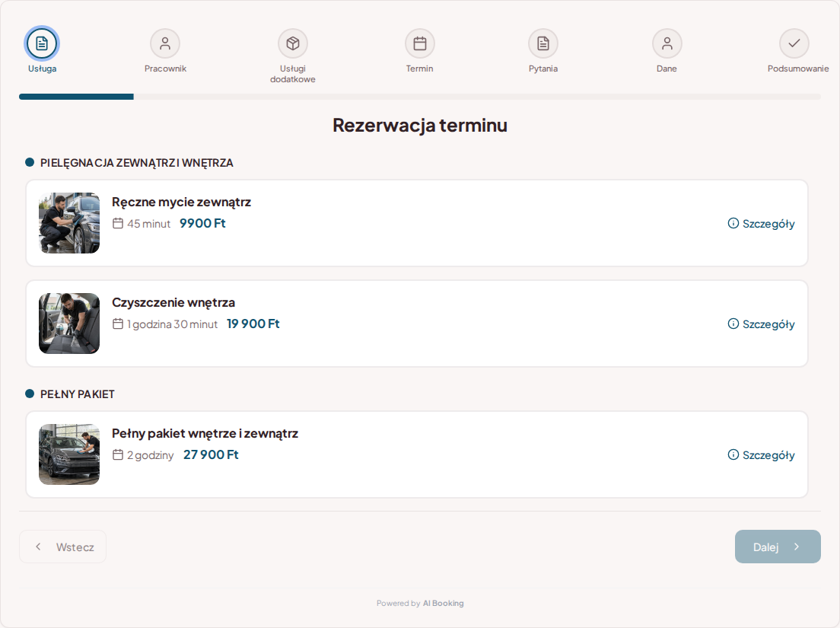840x628 pixels.
Task: Click the right chevron in Dalej button
Action: pos(797,547)
